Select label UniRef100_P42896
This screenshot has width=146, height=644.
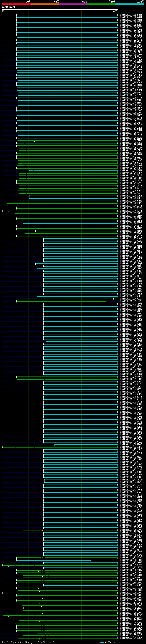point(131,95)
